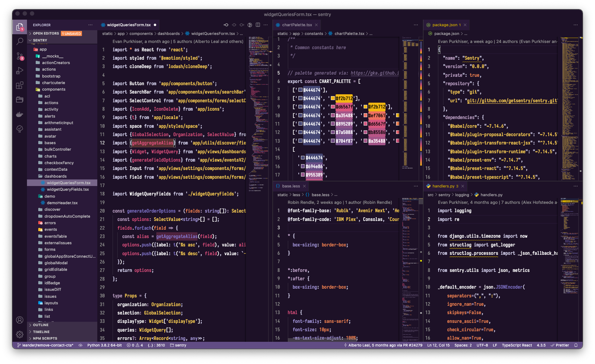This screenshot has width=595, height=364.
Task: Open more actions for base.less editor group
Action: click(416, 186)
